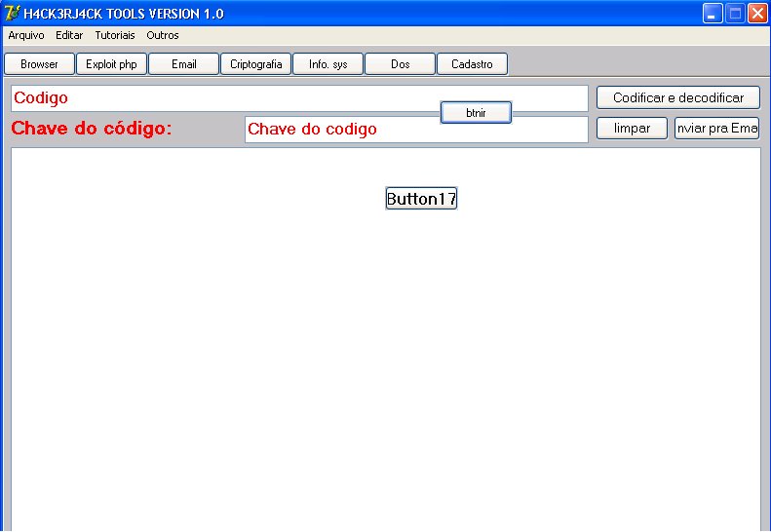Maximize the H4CK3RJ4CK TOOLS window
The image size is (771, 532).
click(x=735, y=14)
